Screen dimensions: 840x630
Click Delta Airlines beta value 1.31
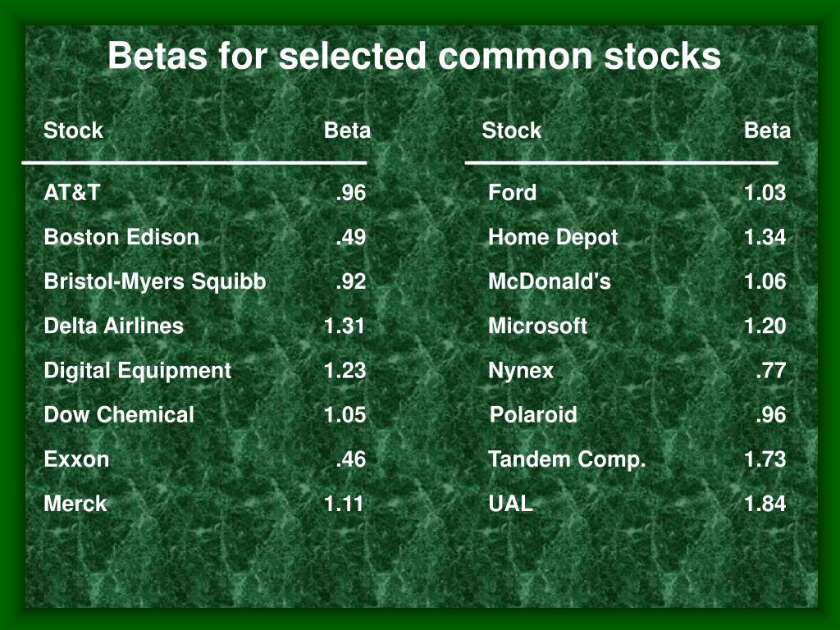tap(344, 326)
